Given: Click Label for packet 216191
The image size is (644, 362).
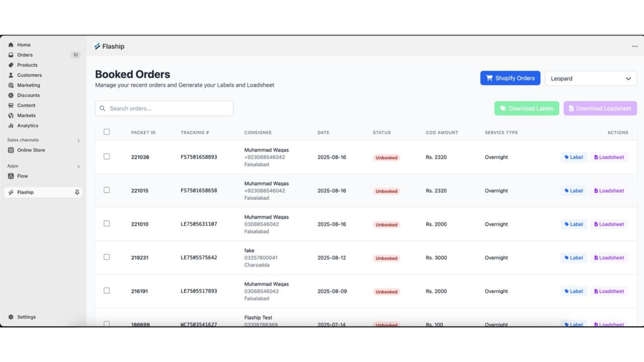Looking at the screenshot, I should [574, 291].
